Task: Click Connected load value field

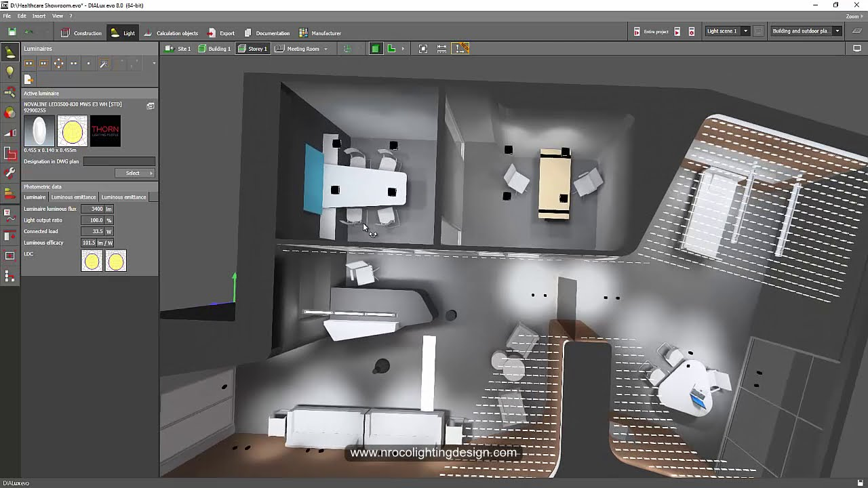Action: [x=93, y=231]
